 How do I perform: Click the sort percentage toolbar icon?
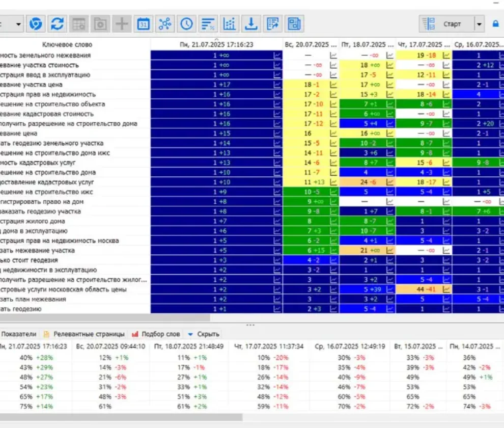[x=208, y=24]
